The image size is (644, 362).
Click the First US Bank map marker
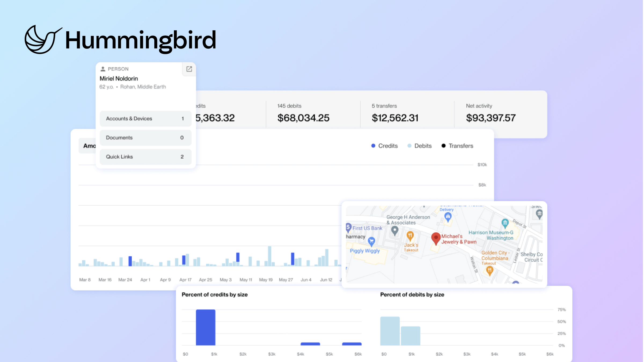click(348, 228)
